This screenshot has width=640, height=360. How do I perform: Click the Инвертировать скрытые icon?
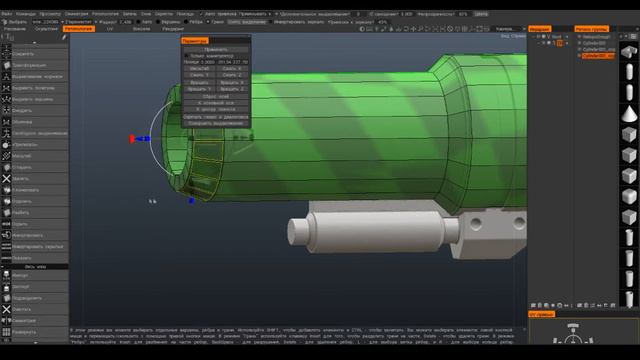point(6,247)
